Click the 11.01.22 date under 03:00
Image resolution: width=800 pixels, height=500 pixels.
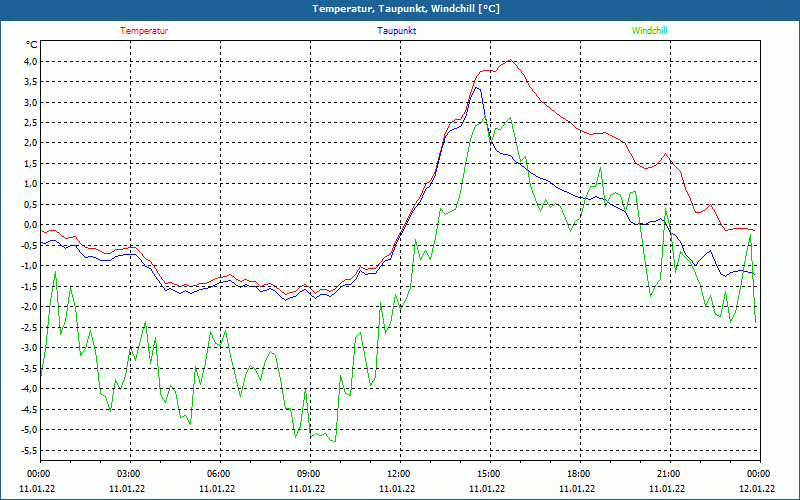(x=127, y=489)
